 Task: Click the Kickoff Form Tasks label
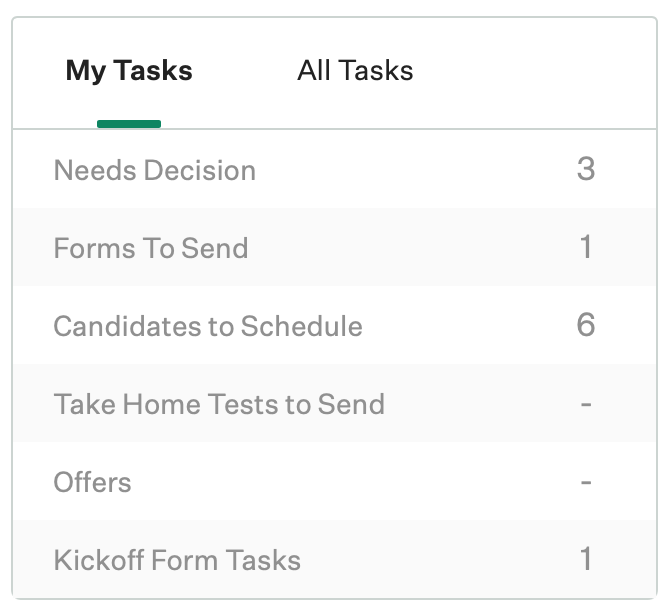tap(176, 560)
